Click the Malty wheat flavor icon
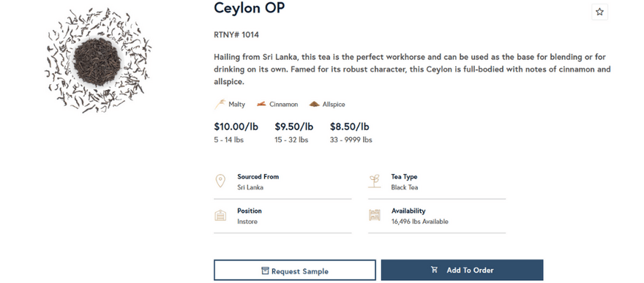This screenshot has width=644, height=283. [220, 104]
